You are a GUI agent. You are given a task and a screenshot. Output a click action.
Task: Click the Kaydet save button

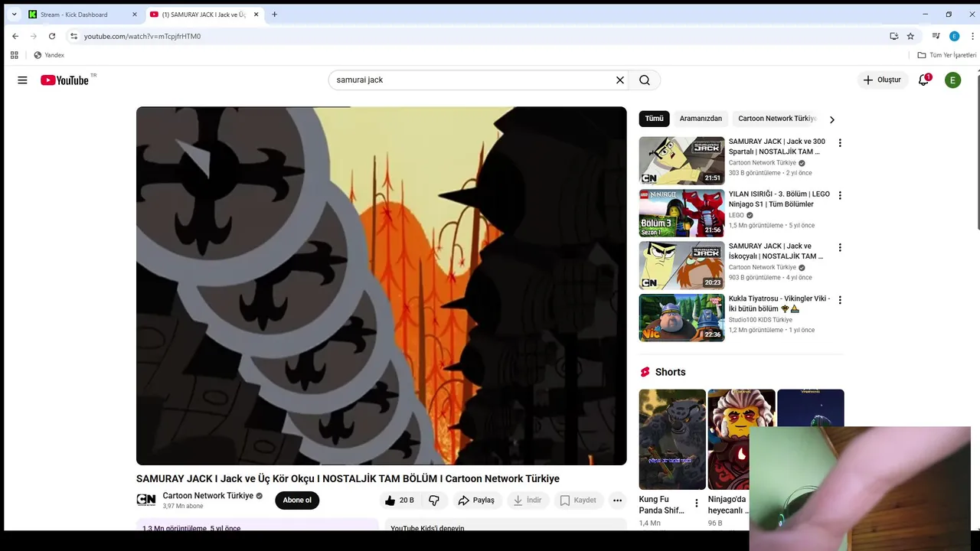578,500
